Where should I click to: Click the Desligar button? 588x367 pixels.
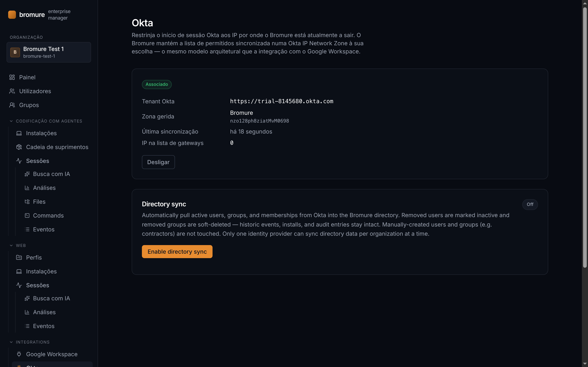[x=158, y=162]
